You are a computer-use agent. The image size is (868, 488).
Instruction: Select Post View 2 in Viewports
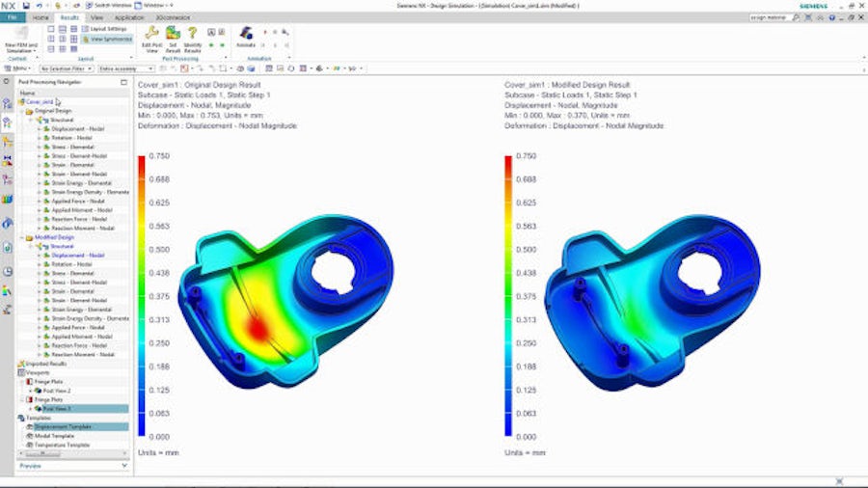pos(55,390)
